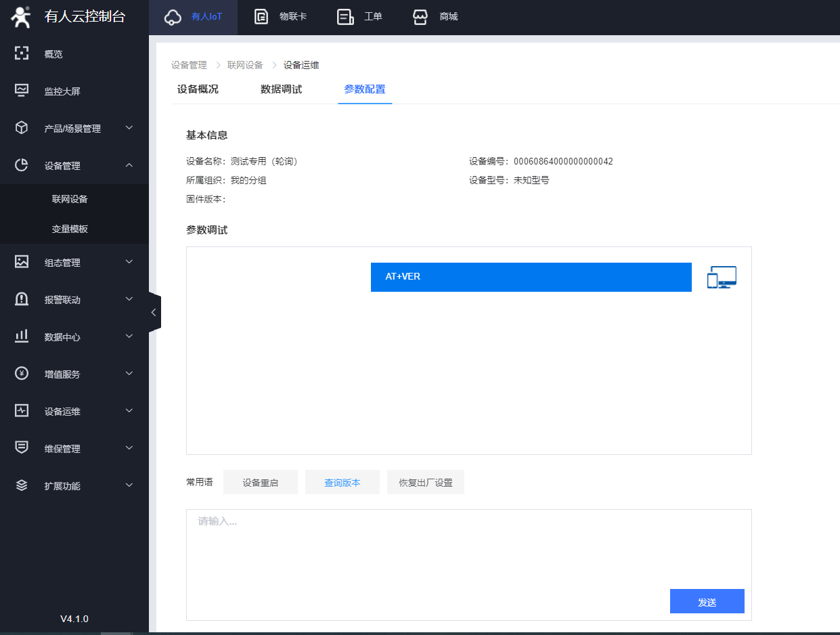Click the cloud icon beside 有人IoT

coord(173,17)
